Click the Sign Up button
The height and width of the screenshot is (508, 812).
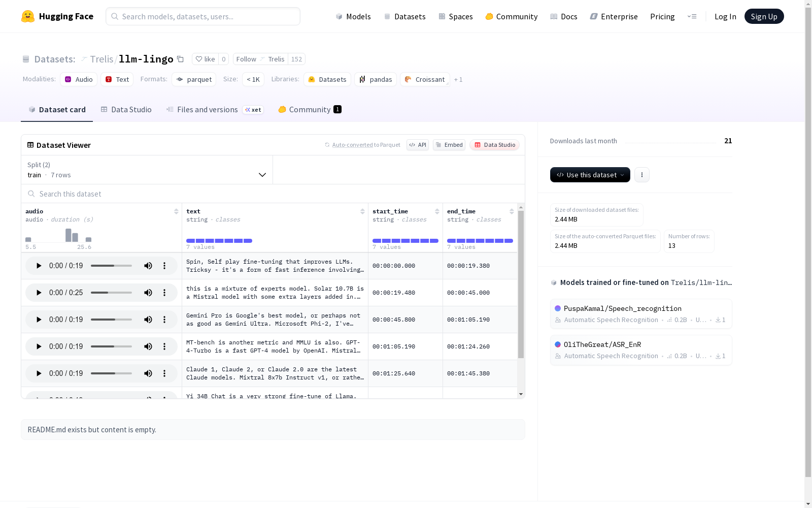point(764,16)
